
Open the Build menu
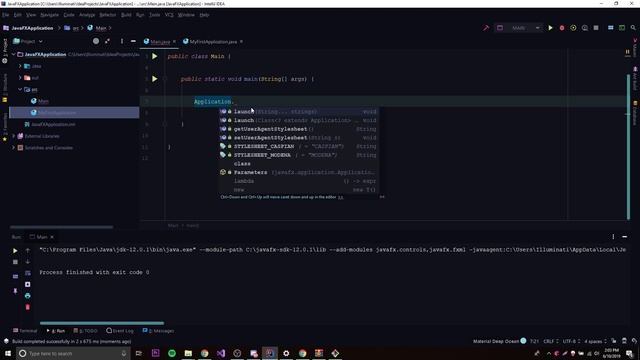tap(126, 15)
